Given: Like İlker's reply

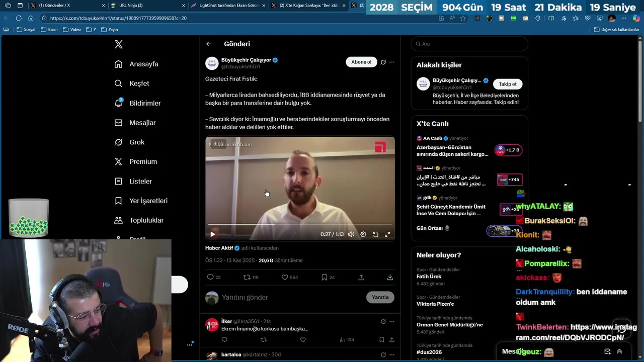Looking at the screenshot, I should click(x=303, y=340).
